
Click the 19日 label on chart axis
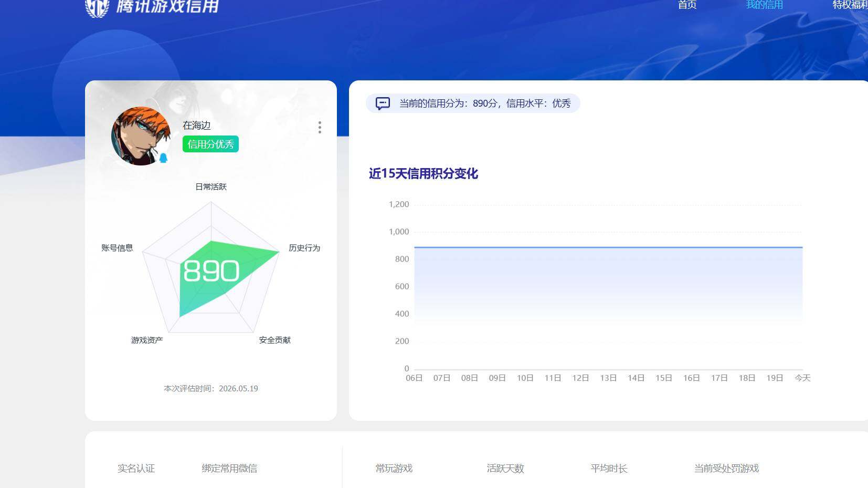(775, 378)
